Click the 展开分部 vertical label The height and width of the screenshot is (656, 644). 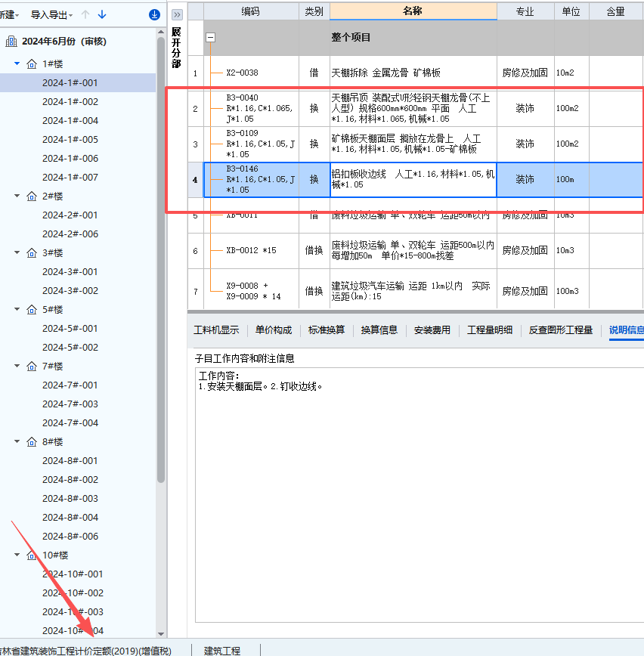176,47
